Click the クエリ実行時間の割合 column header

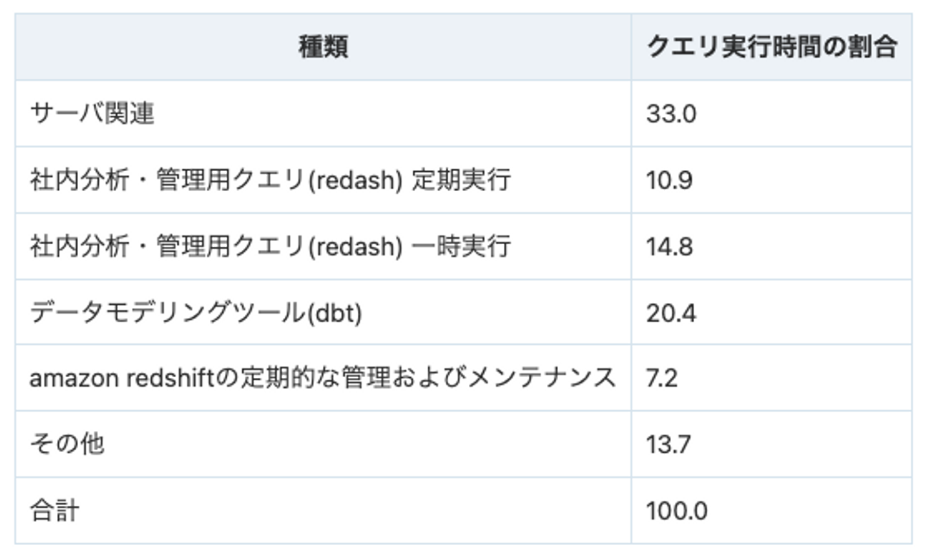772,47
